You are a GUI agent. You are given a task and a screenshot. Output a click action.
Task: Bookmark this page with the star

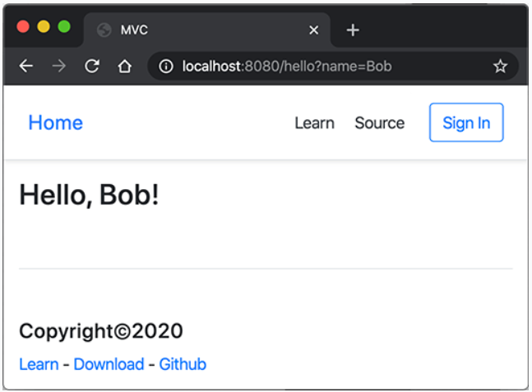500,66
